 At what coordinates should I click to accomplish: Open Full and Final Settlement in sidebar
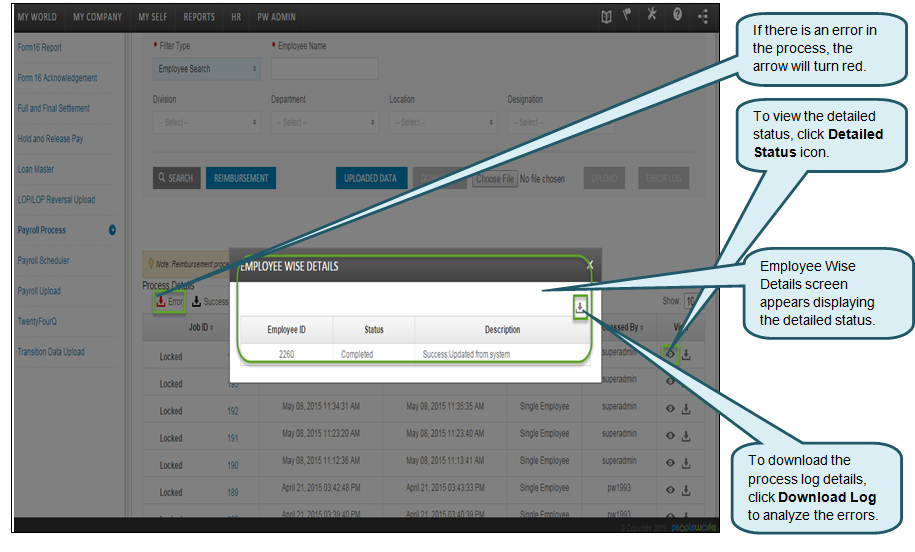click(54, 108)
